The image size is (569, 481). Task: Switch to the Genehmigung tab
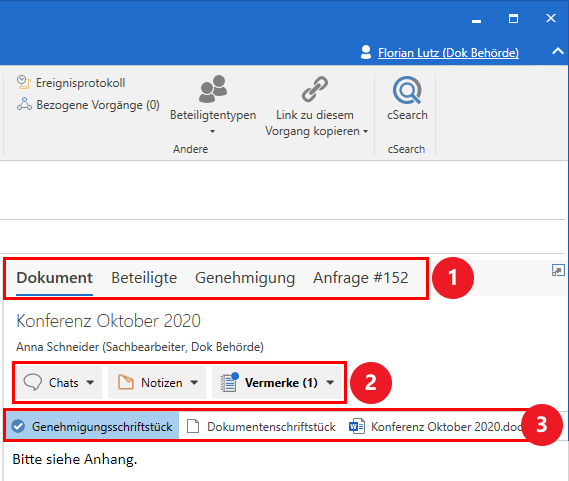pyautogui.click(x=245, y=278)
